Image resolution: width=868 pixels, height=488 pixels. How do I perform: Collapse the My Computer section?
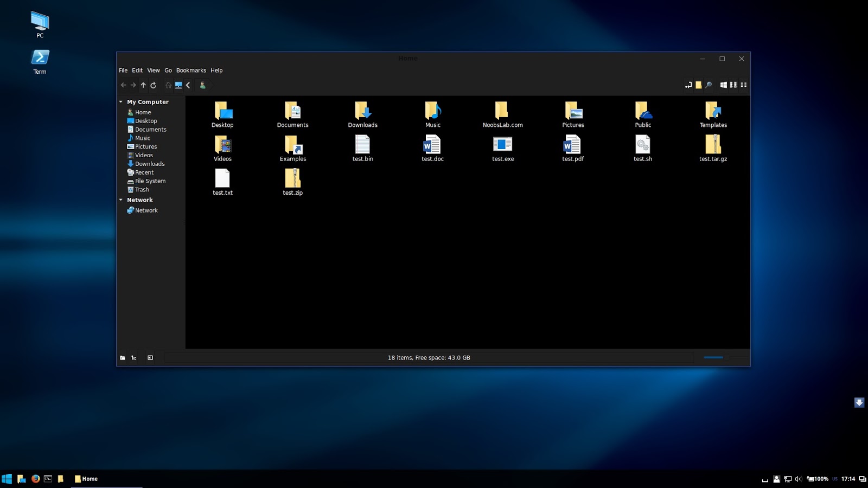pos(120,101)
